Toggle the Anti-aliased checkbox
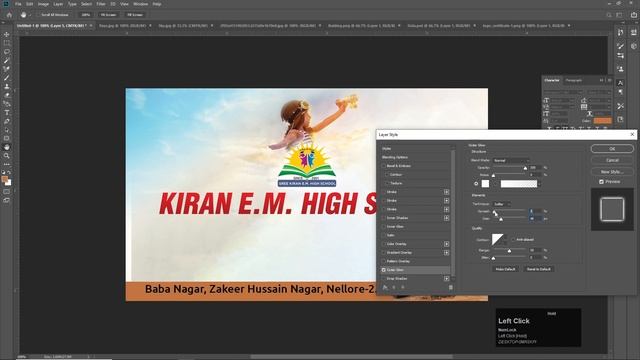The height and width of the screenshot is (360, 640). click(x=513, y=240)
